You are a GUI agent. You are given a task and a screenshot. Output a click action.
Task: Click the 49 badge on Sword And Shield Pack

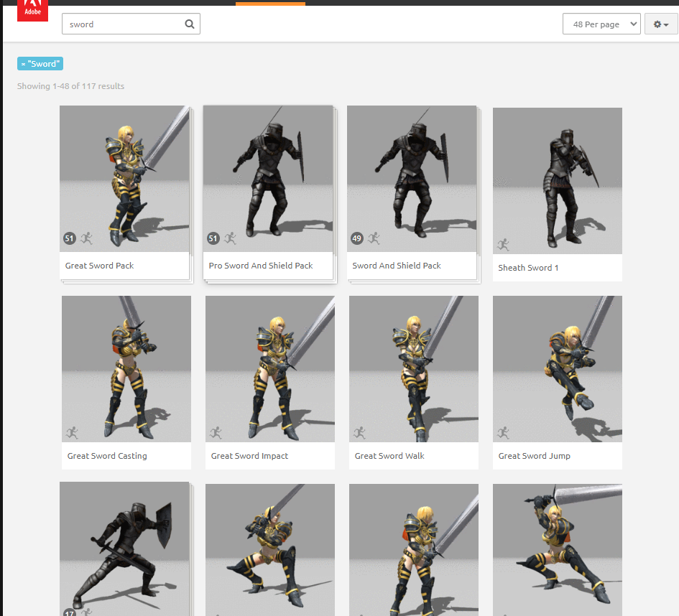click(357, 238)
